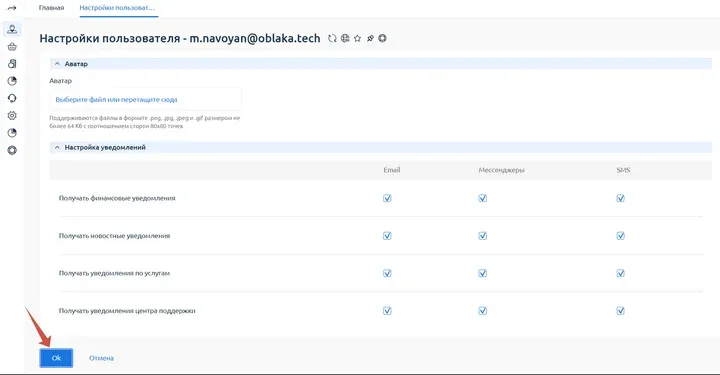Click the help icon right of the pin icon
The image size is (720, 375).
(382, 39)
